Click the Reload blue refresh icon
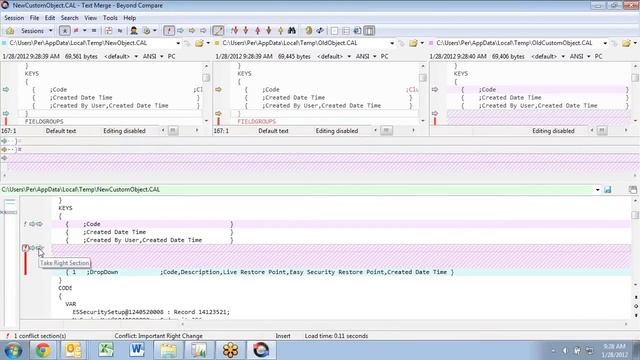Image resolution: width=640 pixels, height=360 pixels. click(320, 31)
